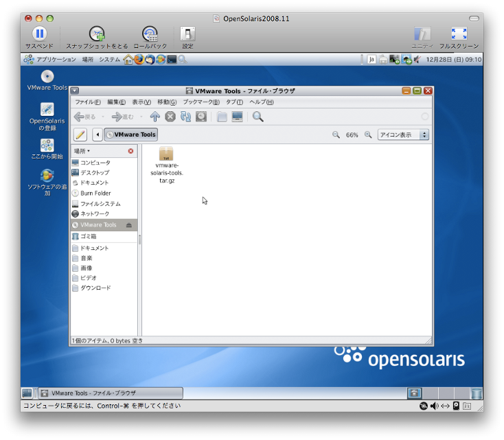The width and height of the screenshot is (504, 440).
Task: Click the Ja input method indicator
Action: [x=371, y=60]
